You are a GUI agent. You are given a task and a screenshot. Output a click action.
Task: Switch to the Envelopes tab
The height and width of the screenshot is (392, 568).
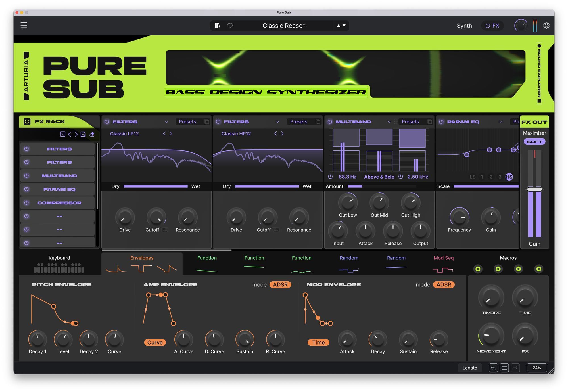pyautogui.click(x=142, y=264)
